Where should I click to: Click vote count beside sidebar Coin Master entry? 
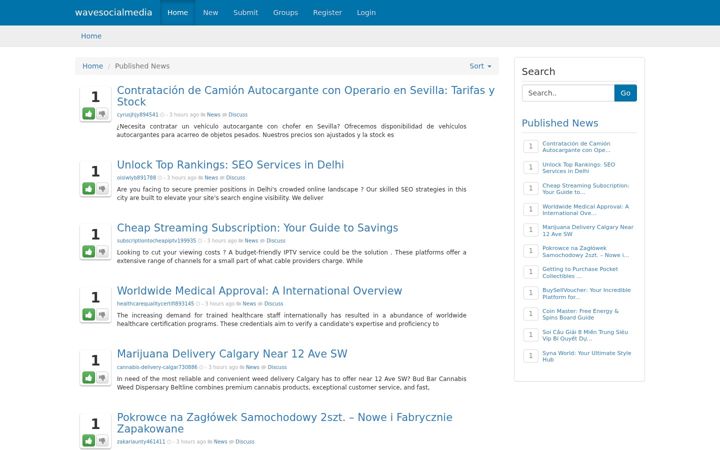tap(530, 314)
